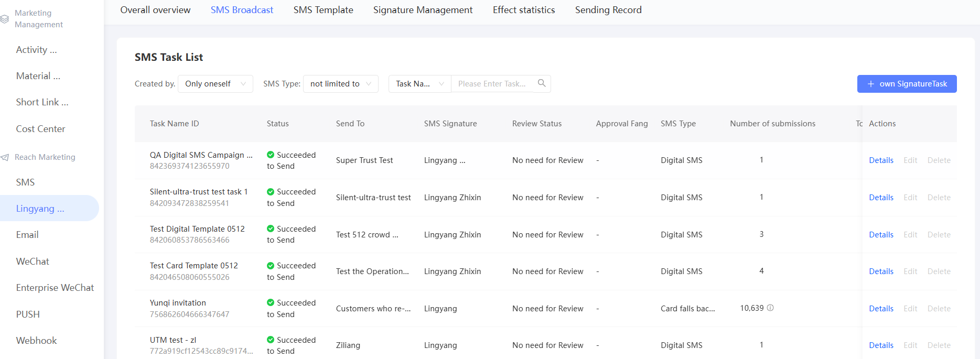The height and width of the screenshot is (359, 980).
Task: Click the task name search input
Action: [492, 84]
